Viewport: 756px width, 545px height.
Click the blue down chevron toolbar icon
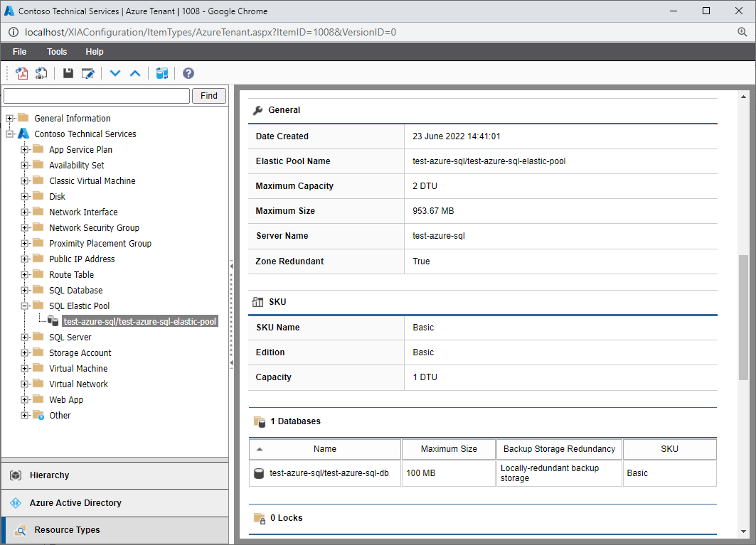pyautogui.click(x=115, y=73)
